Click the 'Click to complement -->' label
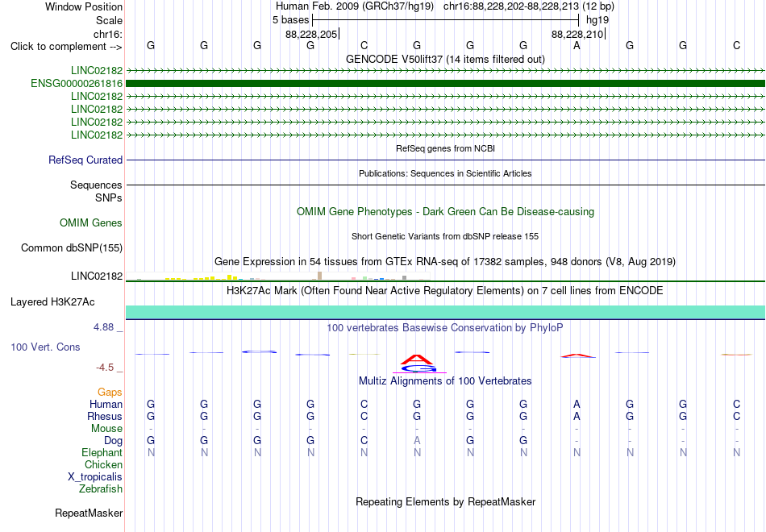This screenshot has width=766, height=532. [x=66, y=47]
